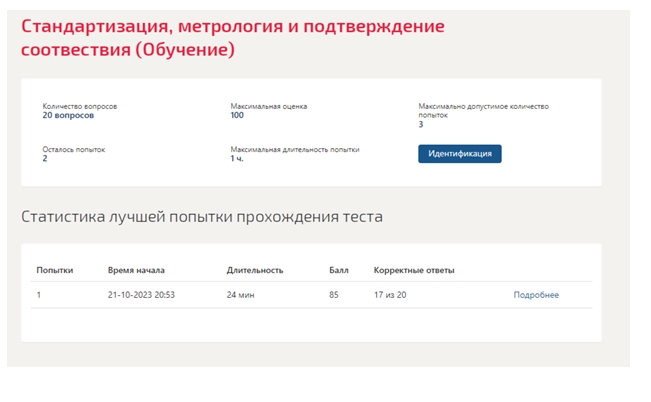The height and width of the screenshot is (402, 651).
Task: Click the Количество вопросов label
Action: [x=80, y=106]
